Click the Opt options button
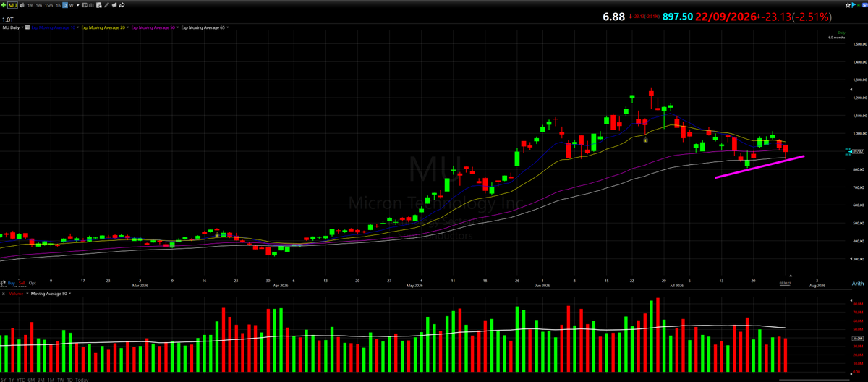This screenshot has height=382, width=868. 33,283
